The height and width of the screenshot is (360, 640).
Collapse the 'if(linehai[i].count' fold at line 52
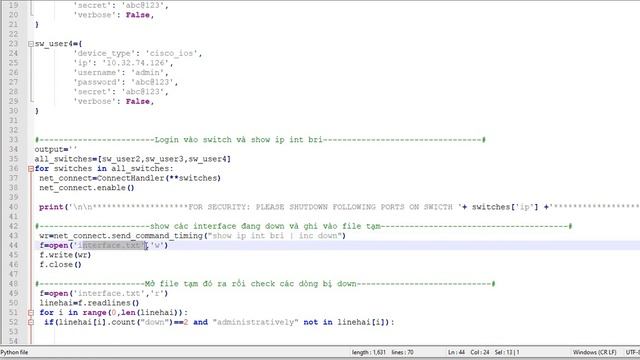pos(31,322)
